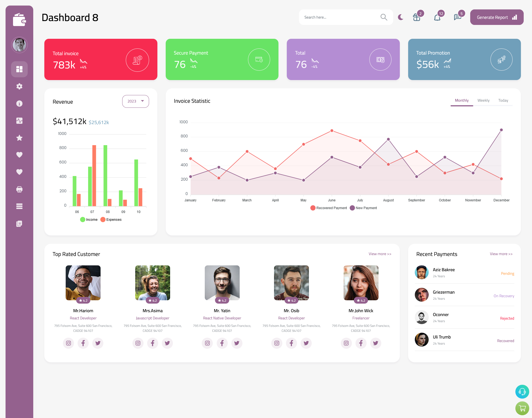Viewport: 532px width, 418px height.
Task: Click the dashboard grid layout icon
Action: coord(19,69)
